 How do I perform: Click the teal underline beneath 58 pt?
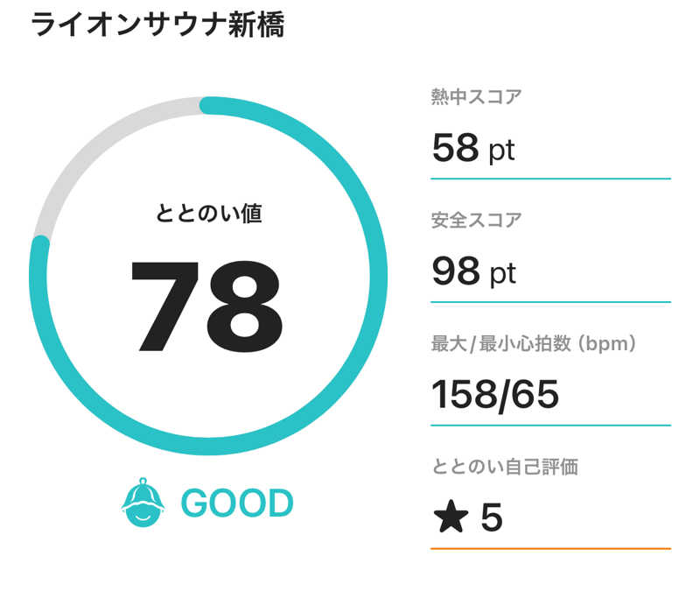coord(550,179)
